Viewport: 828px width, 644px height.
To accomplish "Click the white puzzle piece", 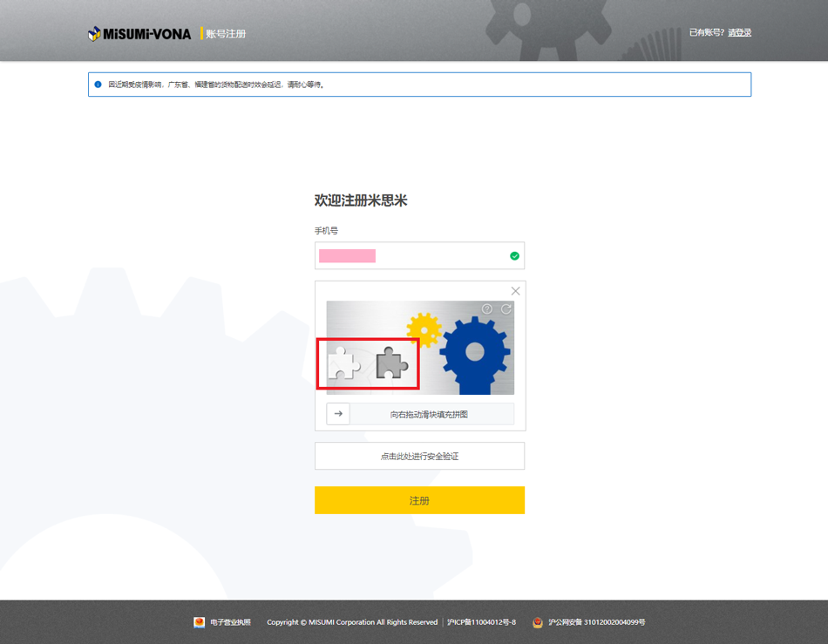I will pos(343,363).
